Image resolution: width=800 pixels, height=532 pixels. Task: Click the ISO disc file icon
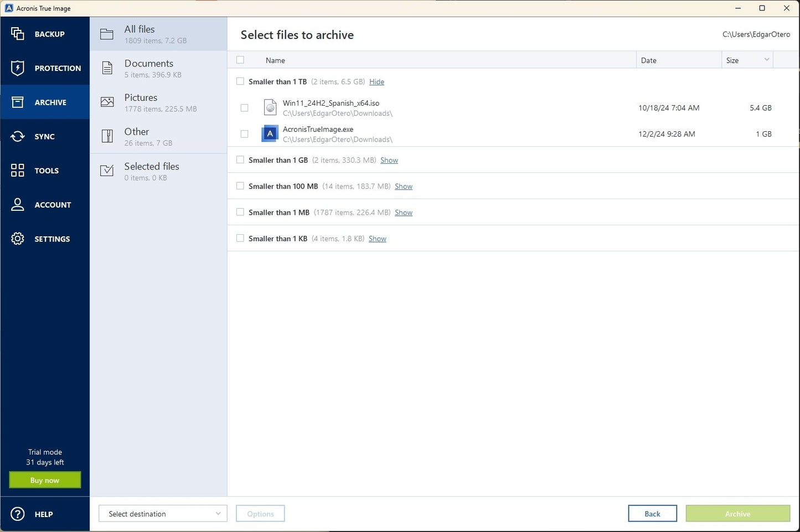coord(270,107)
